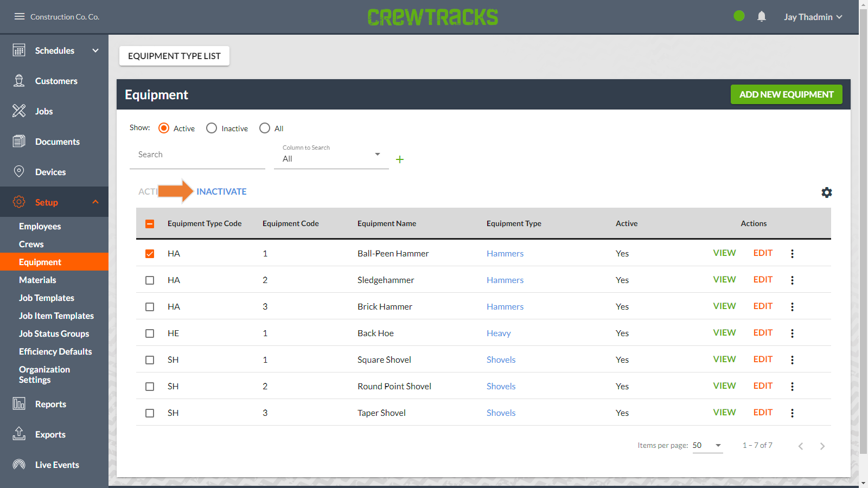The height and width of the screenshot is (488, 868).
Task: Select the Inactive radio button
Action: click(212, 128)
